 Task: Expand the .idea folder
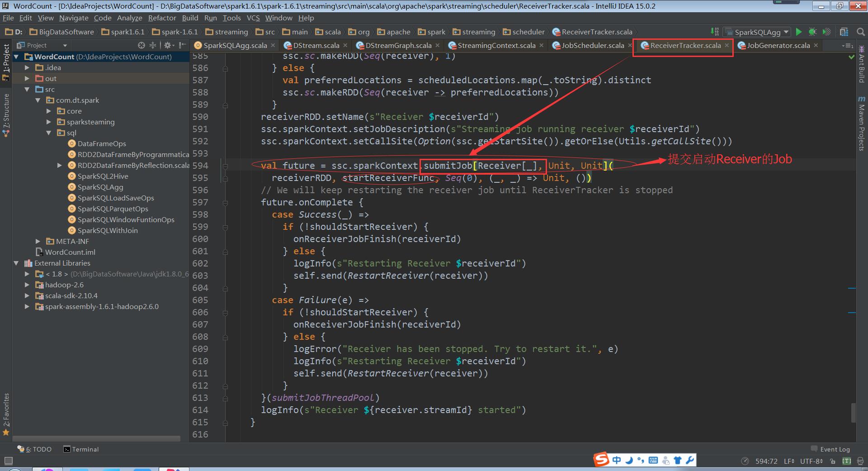[27, 67]
